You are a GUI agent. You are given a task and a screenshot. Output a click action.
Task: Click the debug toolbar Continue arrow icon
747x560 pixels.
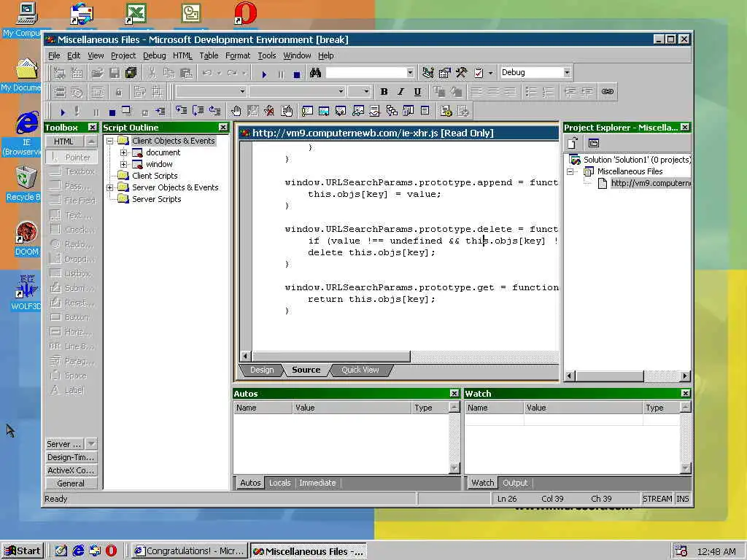tap(63, 112)
